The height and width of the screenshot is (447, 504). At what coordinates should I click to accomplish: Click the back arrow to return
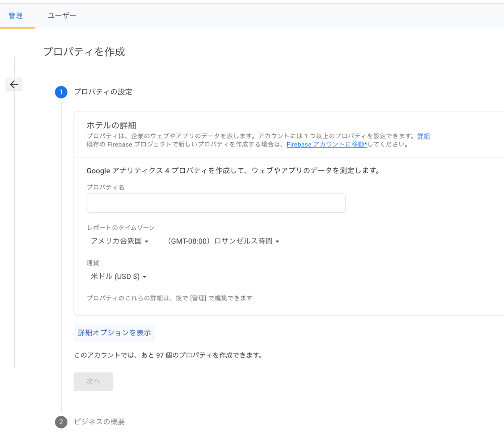point(14,84)
